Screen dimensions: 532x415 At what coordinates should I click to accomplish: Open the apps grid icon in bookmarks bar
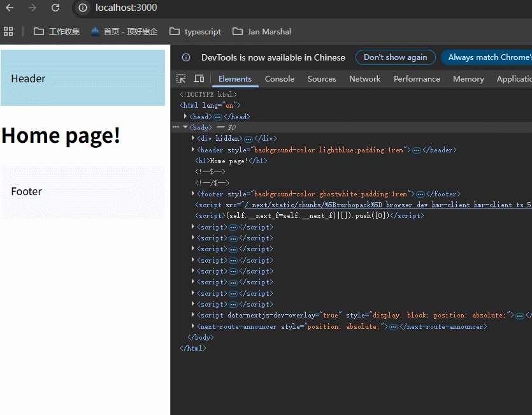8,31
